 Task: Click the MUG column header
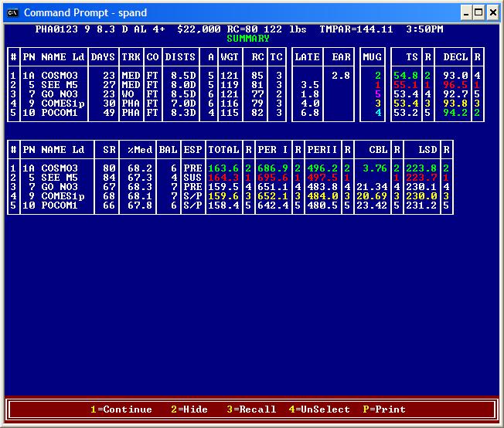[x=373, y=57]
